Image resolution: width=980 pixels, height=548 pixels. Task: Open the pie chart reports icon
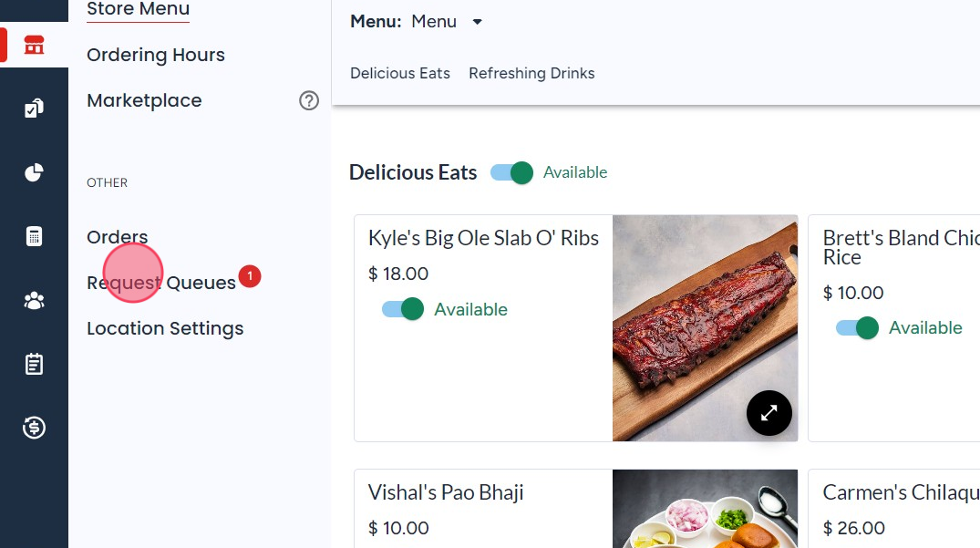pos(34,172)
